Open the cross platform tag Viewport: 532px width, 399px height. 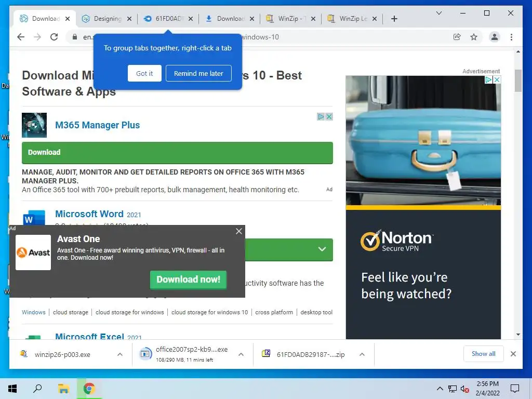[x=274, y=312]
